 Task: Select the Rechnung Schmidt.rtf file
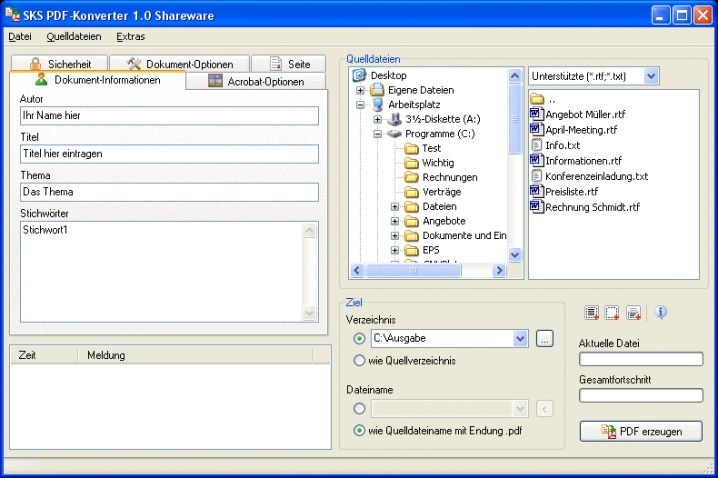click(592, 207)
